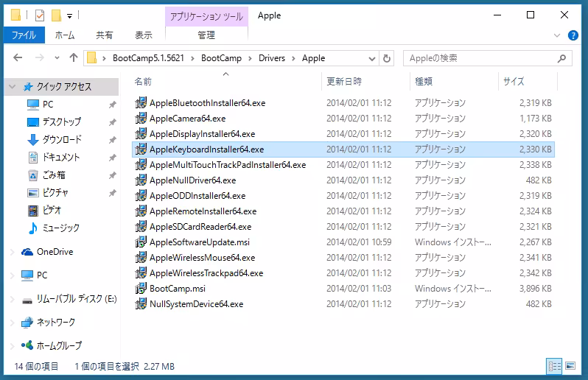Click the AppleCamera64.exe file icon
588x380 pixels.
141,119
